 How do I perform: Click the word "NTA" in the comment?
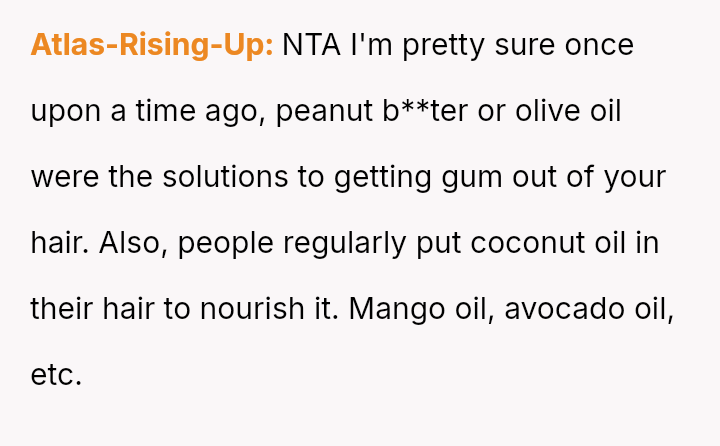(x=311, y=45)
